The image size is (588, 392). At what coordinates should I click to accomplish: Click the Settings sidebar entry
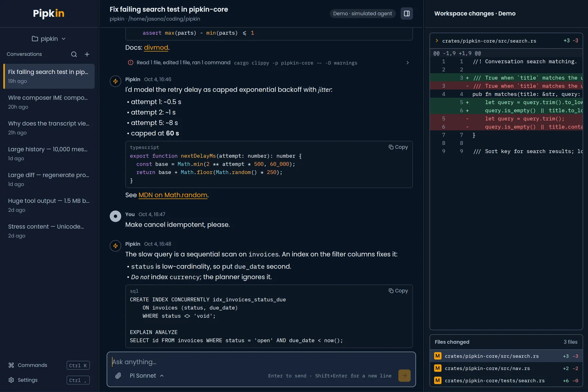(x=49, y=380)
